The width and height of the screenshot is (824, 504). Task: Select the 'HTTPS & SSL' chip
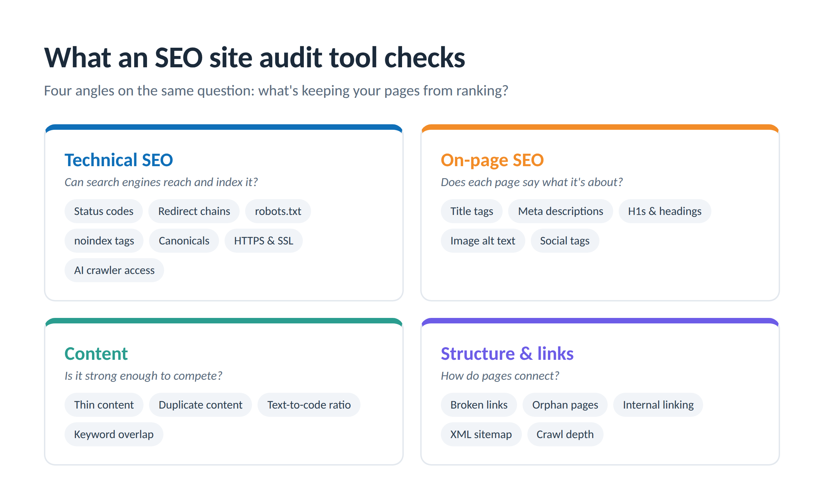[263, 241]
